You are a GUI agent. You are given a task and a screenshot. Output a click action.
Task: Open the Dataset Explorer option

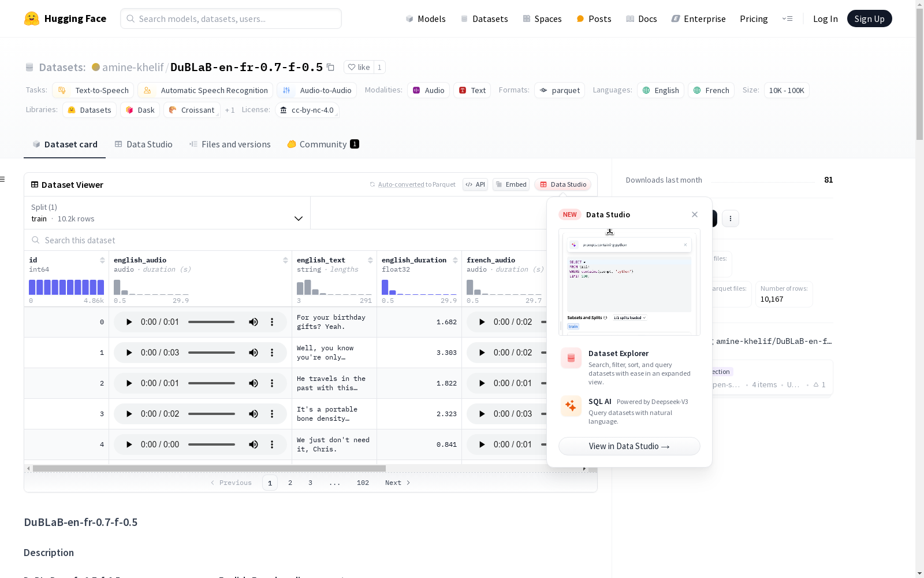pyautogui.click(x=629, y=366)
